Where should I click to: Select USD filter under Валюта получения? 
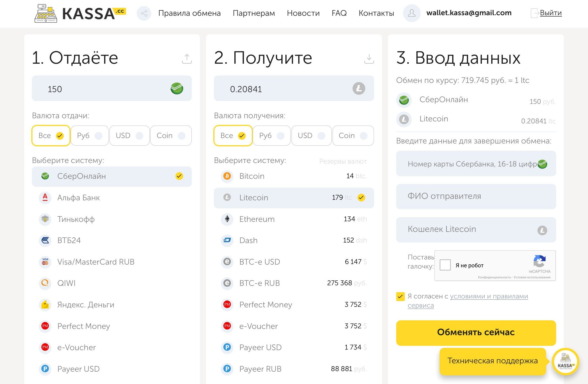coord(312,135)
